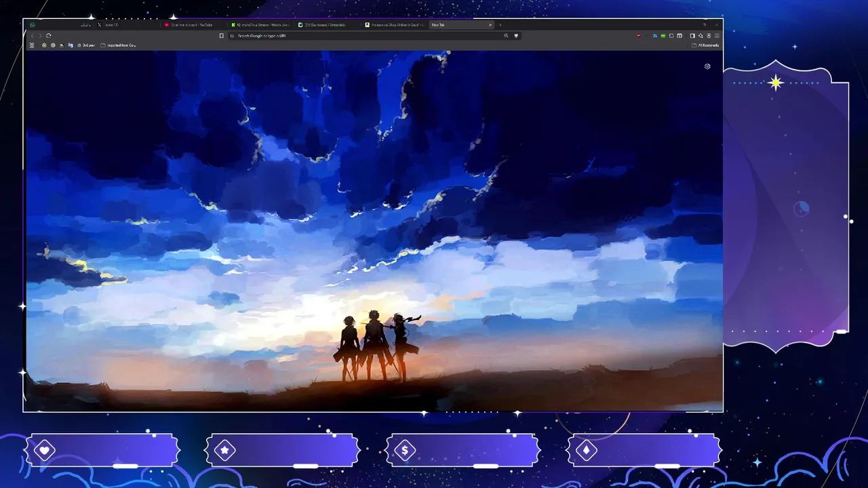This screenshot has height=488, width=868.
Task: Open the green extension icon in toolbar
Action: (663, 36)
